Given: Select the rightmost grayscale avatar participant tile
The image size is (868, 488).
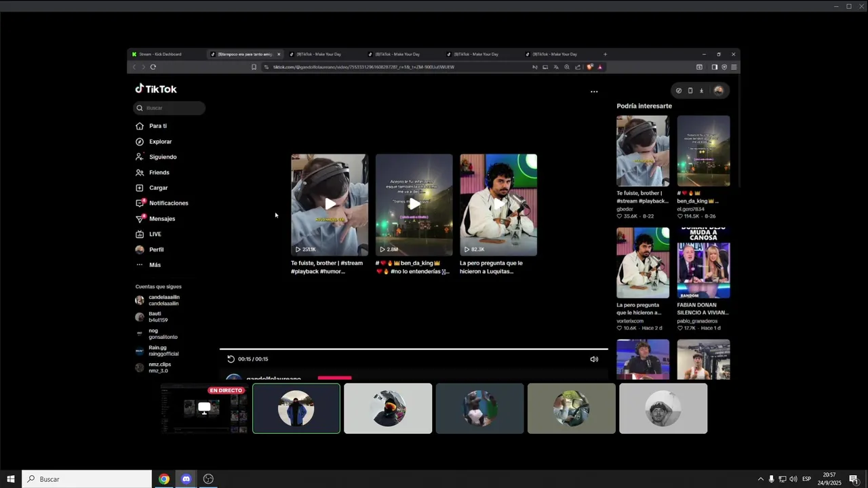Looking at the screenshot, I should [x=663, y=409].
